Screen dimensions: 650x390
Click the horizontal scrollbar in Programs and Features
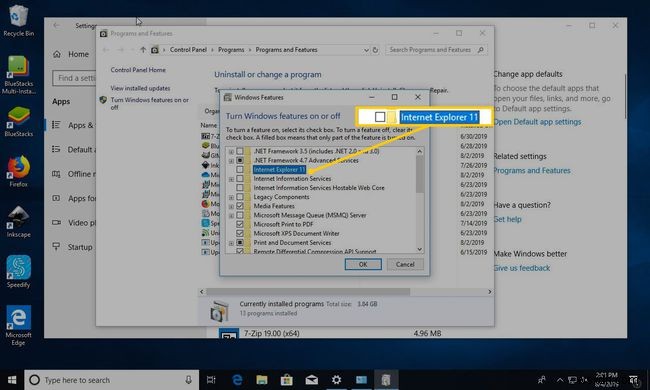308,292
